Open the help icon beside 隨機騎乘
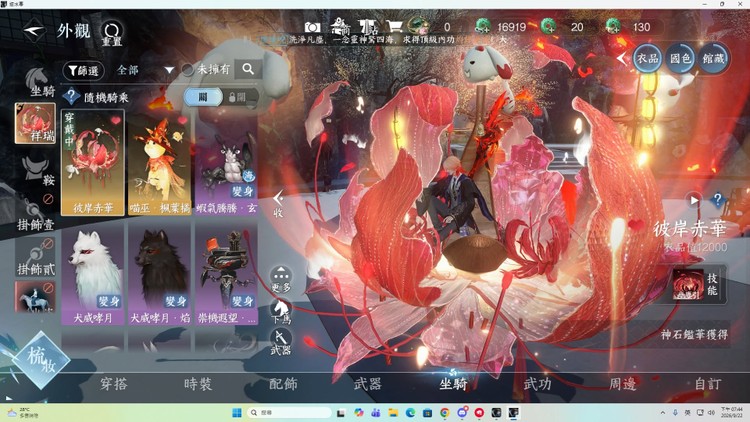750x422 pixels. (x=71, y=97)
